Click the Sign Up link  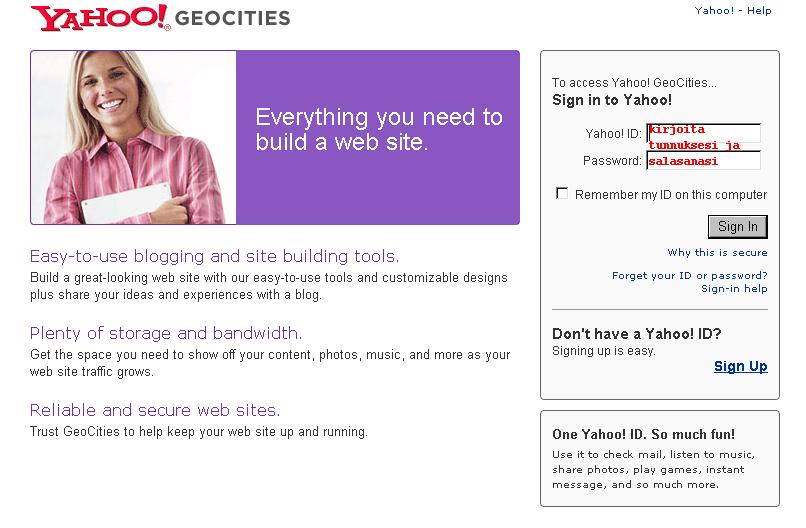click(x=740, y=366)
